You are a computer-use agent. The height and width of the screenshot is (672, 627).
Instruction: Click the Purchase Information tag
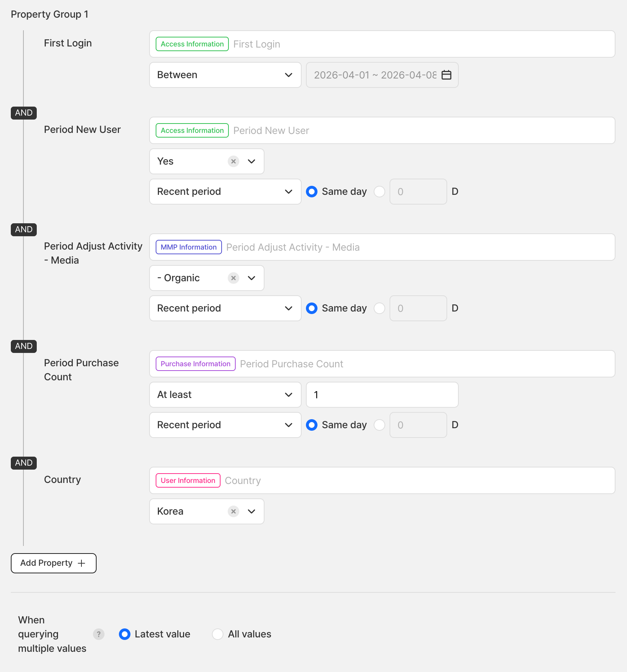[x=195, y=364]
